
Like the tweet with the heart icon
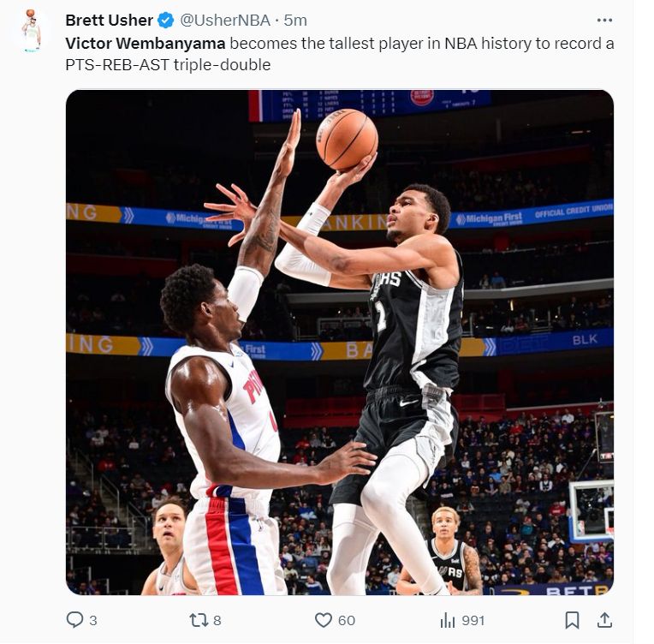click(x=323, y=620)
